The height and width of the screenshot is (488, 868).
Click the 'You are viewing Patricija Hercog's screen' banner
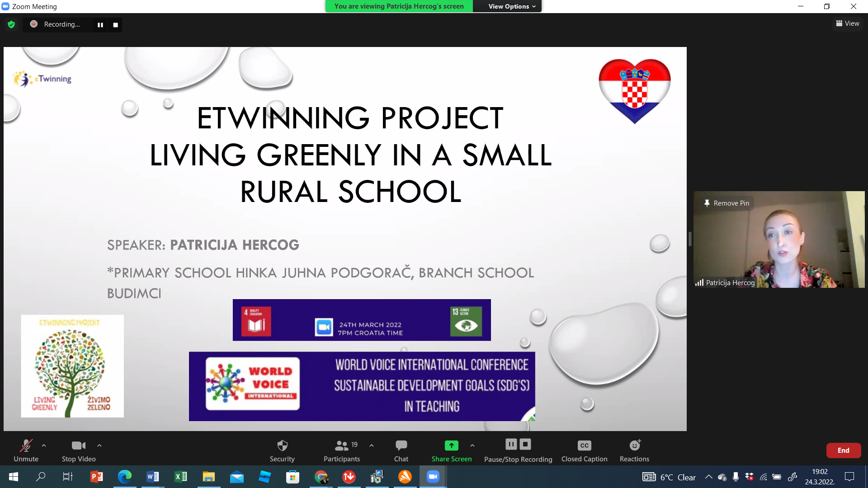399,6
